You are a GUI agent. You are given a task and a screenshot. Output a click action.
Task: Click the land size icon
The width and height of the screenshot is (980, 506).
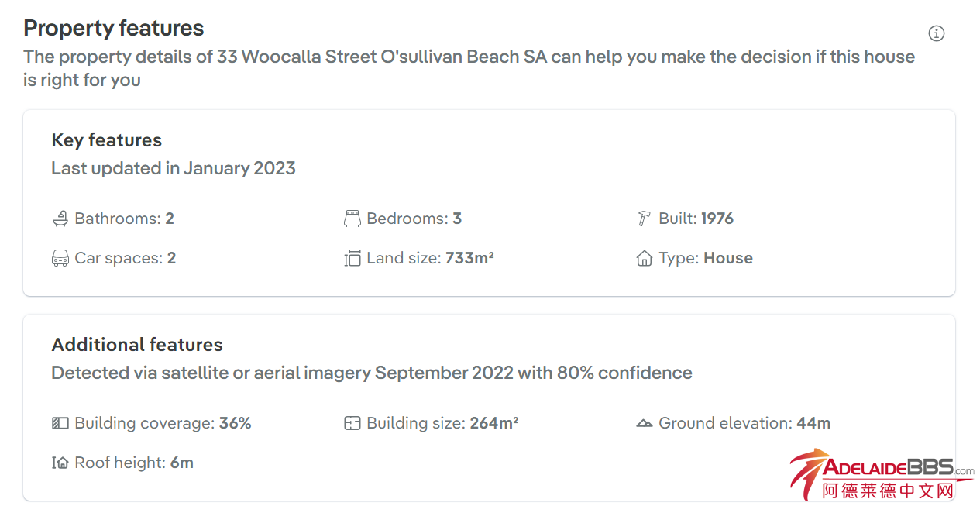coord(352,259)
